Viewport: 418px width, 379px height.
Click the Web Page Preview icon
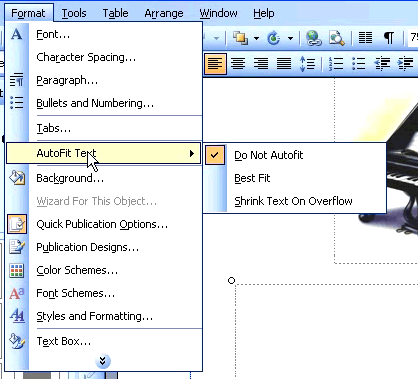click(337, 38)
